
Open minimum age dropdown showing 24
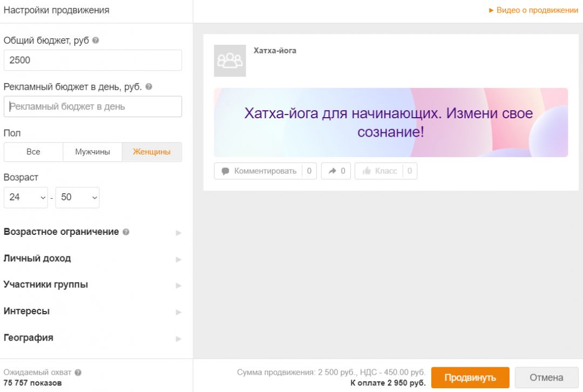tap(26, 198)
